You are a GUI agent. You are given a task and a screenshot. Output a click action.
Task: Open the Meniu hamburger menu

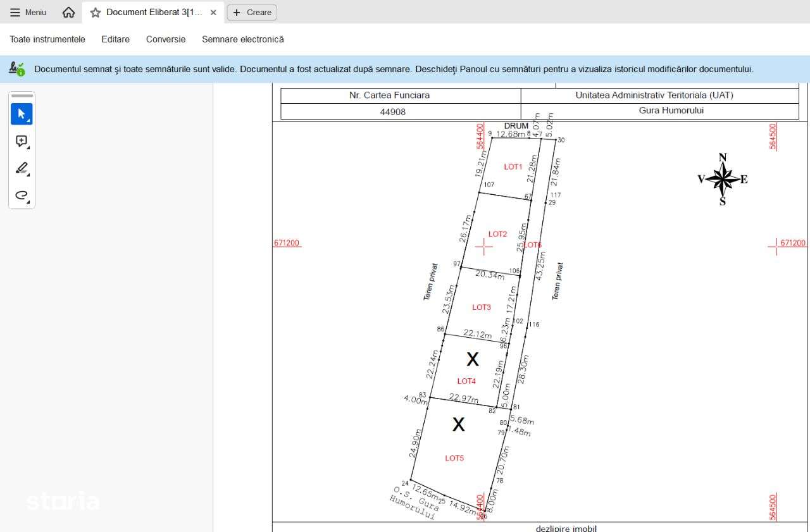point(28,13)
